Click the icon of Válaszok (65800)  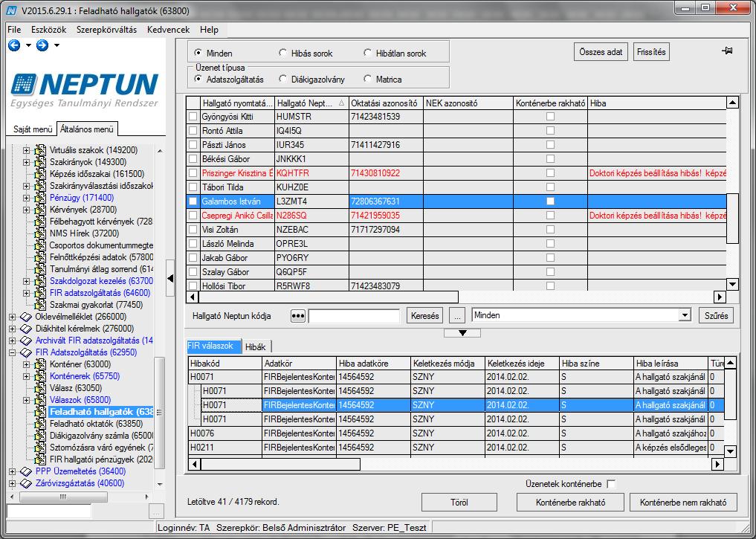coord(40,400)
